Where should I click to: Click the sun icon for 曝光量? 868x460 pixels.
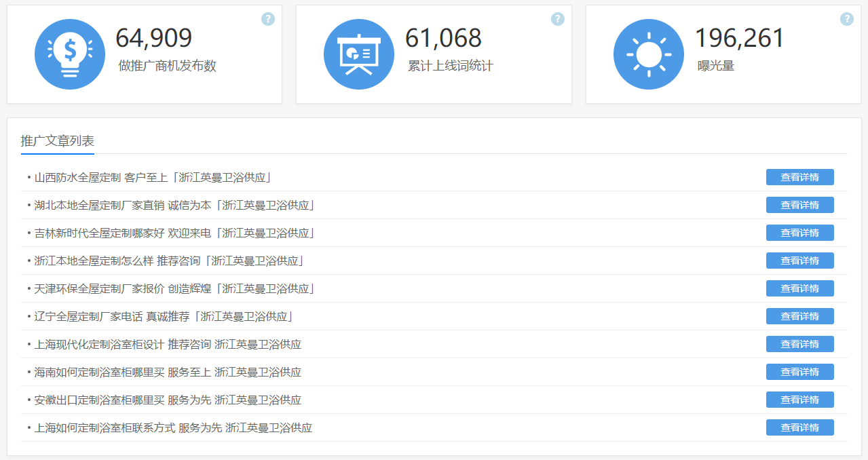648,54
